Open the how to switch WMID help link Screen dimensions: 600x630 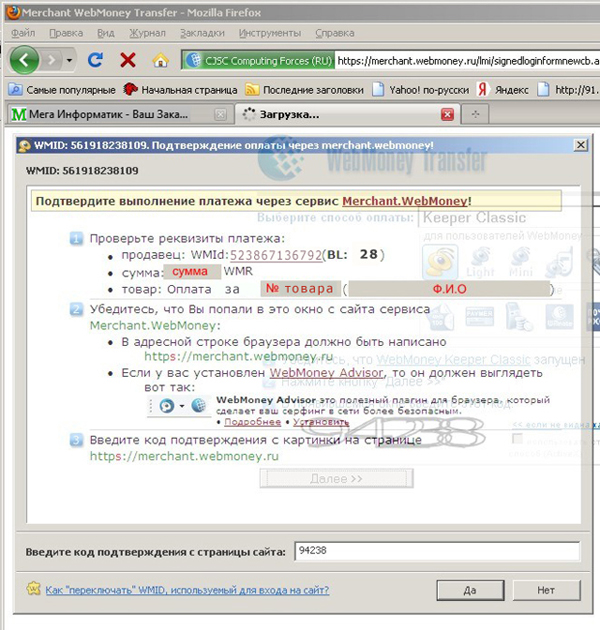point(187,590)
